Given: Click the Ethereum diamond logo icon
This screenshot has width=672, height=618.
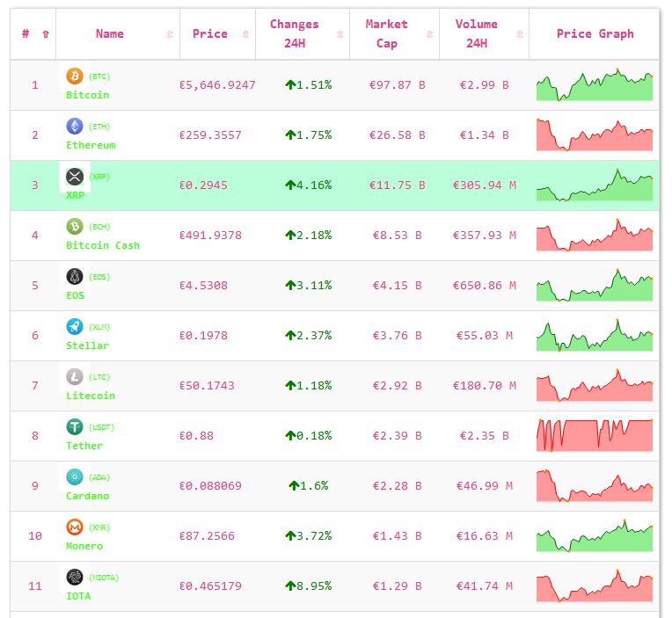Looking at the screenshot, I should tap(75, 127).
